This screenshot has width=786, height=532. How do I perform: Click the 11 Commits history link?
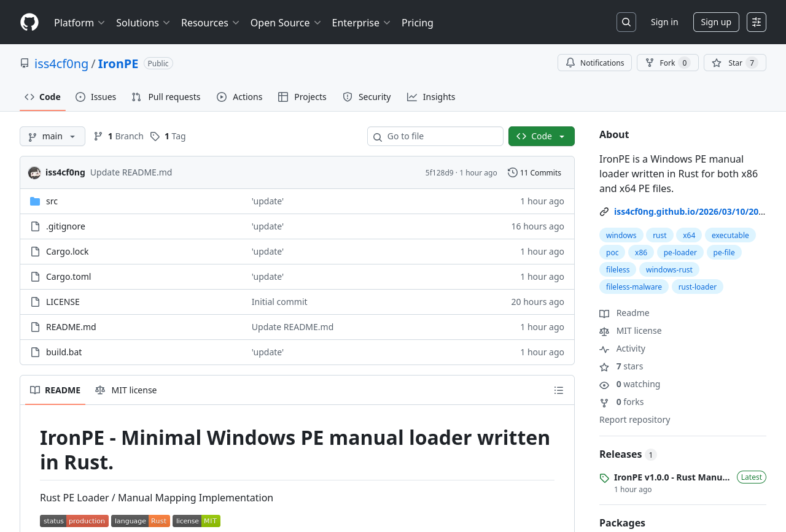(x=534, y=173)
